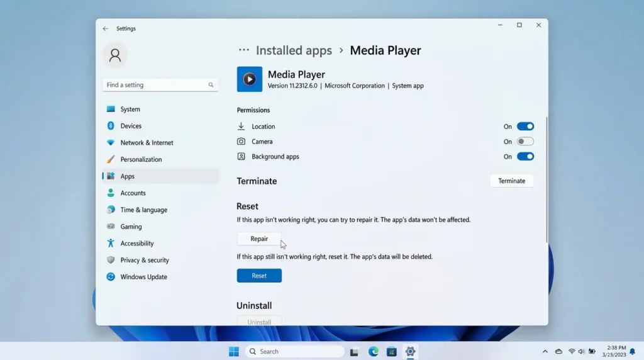Click the Background apps permission icon
644x360 pixels.
click(x=241, y=157)
